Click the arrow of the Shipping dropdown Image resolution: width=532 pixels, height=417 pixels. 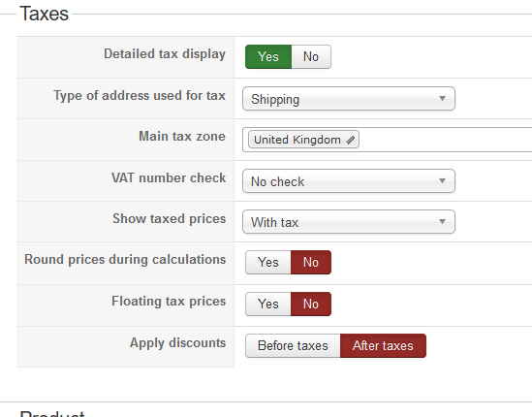click(442, 99)
